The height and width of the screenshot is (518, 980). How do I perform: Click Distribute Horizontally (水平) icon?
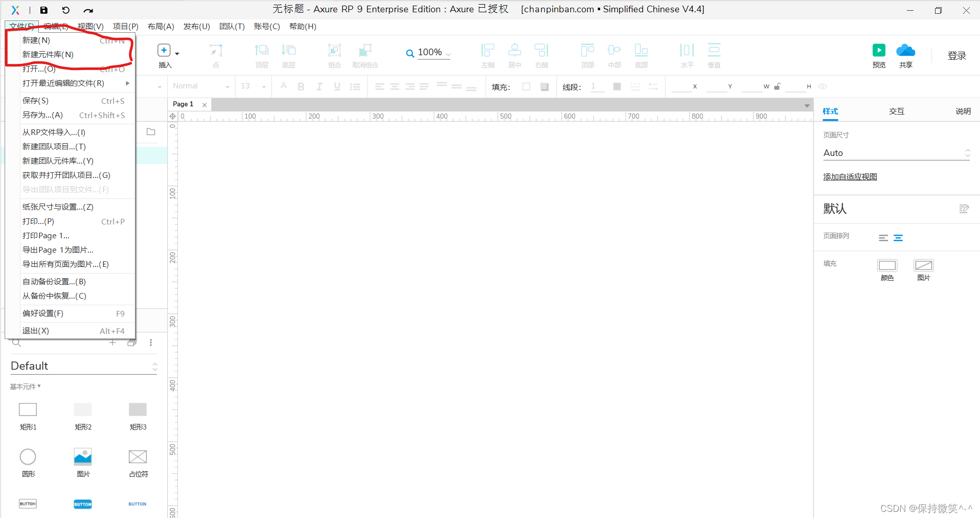687,50
